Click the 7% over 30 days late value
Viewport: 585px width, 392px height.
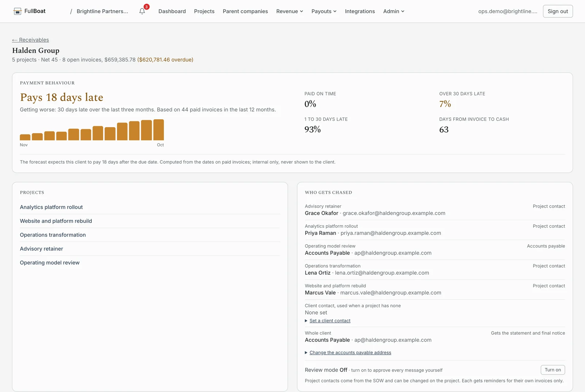445,104
